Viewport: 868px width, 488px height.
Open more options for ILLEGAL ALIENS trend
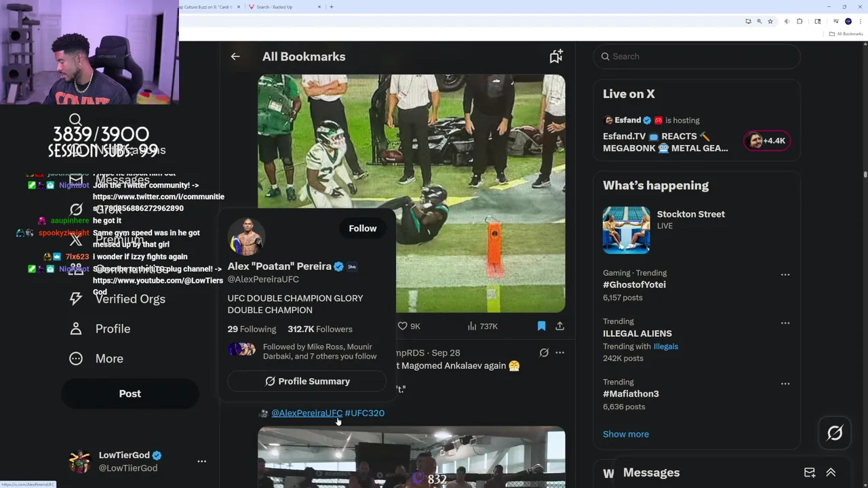[785, 323]
